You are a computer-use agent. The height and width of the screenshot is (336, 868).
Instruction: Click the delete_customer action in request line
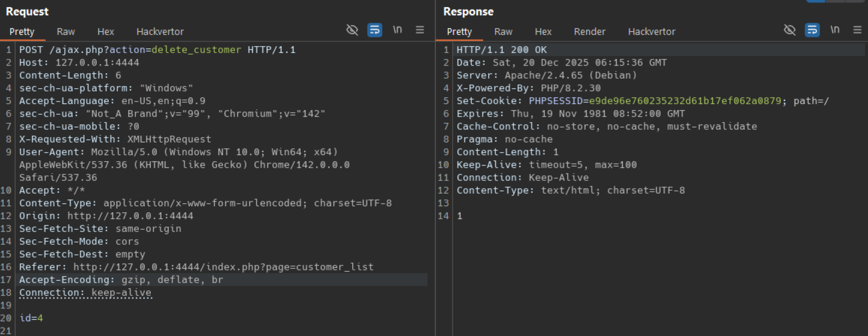[196, 50]
